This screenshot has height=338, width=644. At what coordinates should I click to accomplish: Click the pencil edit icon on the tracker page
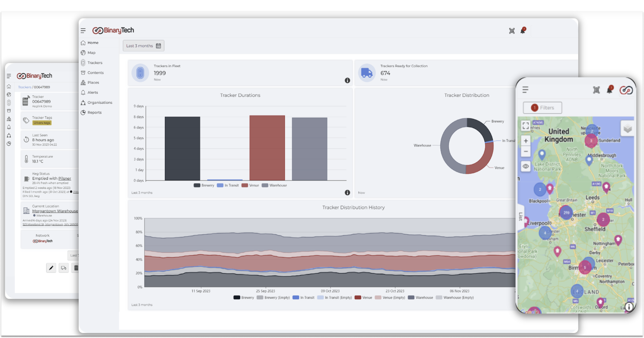pyautogui.click(x=51, y=268)
